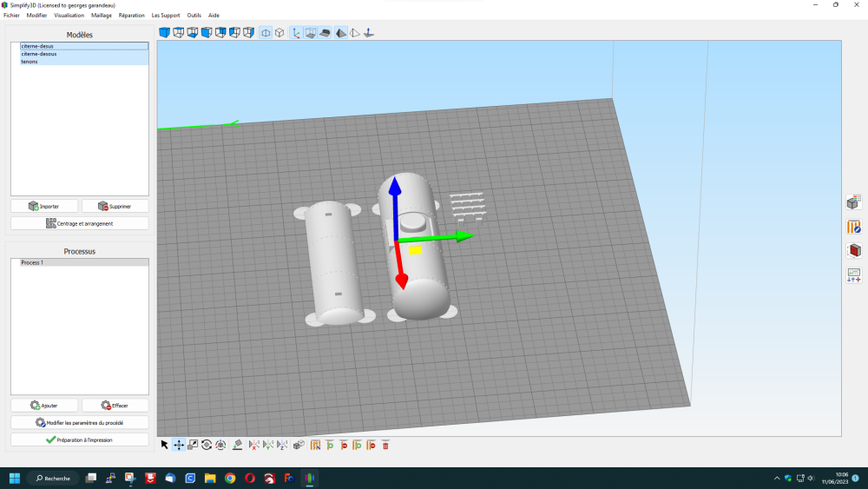Screen dimensions: 868x489
Task: Click Préparation à l'impression button
Action: pyautogui.click(x=80, y=439)
